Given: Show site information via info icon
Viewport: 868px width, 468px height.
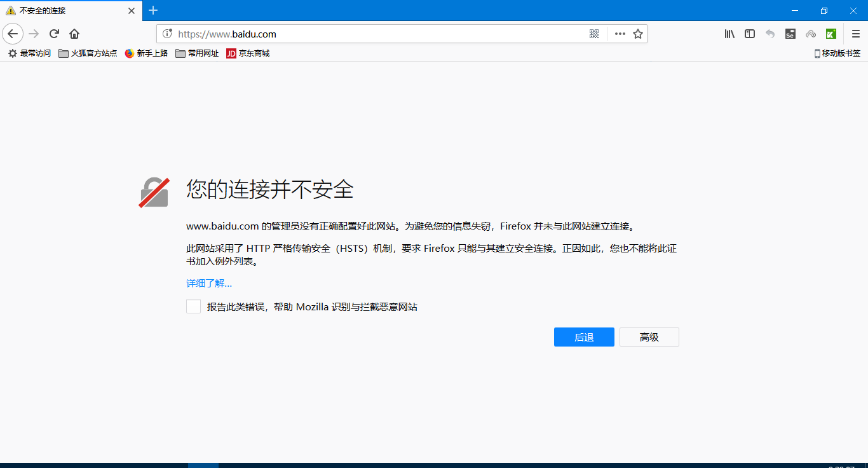Looking at the screenshot, I should tap(168, 34).
